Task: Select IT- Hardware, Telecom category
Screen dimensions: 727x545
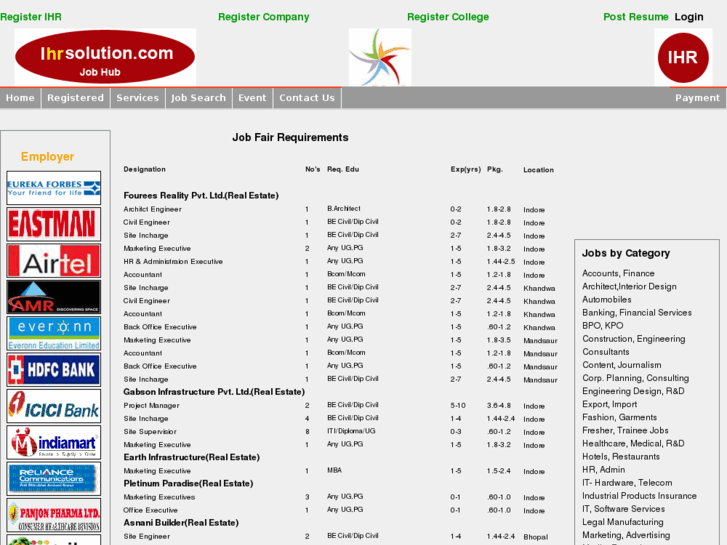Action: click(x=627, y=482)
